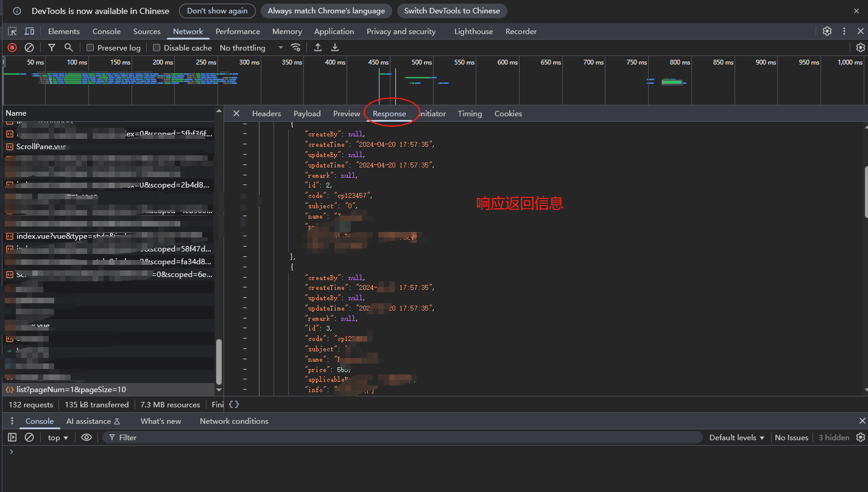Pretty print response with braces icon
The width and height of the screenshot is (868, 492).
(x=234, y=404)
